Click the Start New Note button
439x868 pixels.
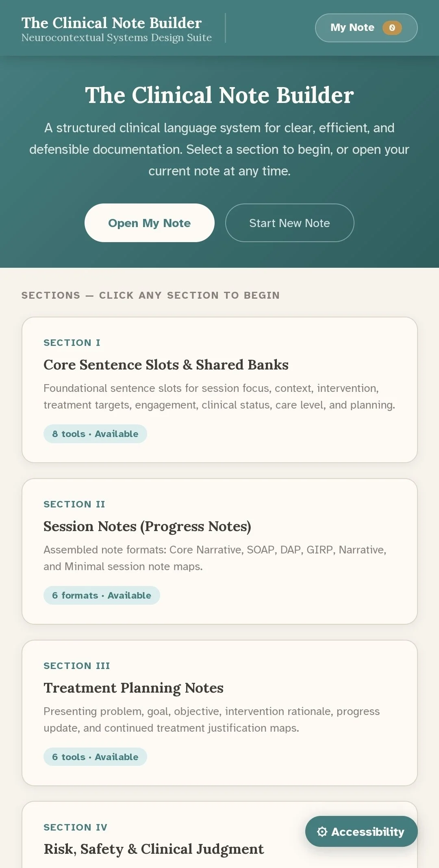click(289, 223)
